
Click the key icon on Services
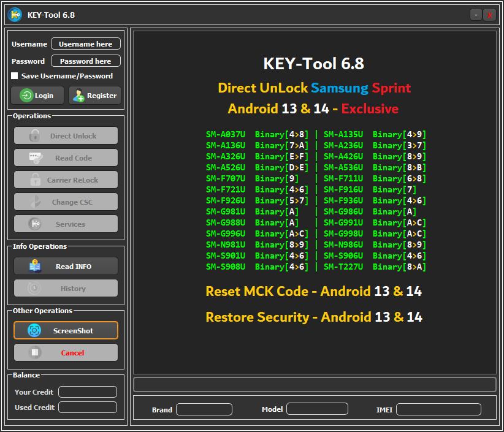pos(35,224)
